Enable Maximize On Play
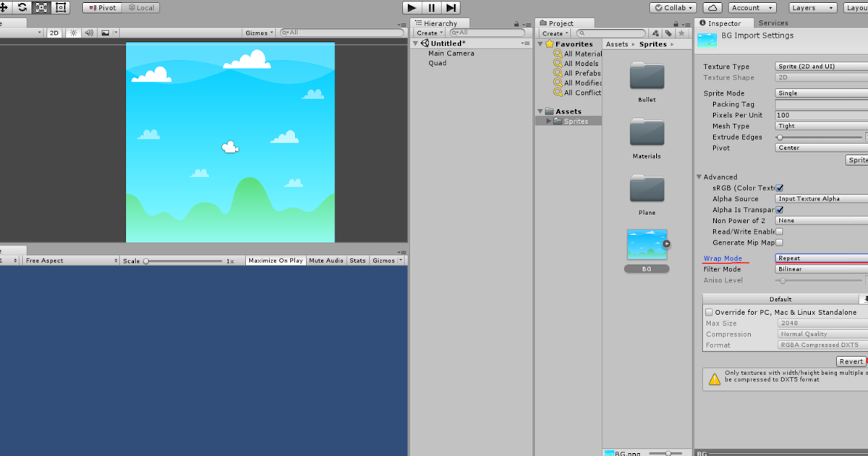Image resolution: width=868 pixels, height=456 pixels. tap(275, 260)
